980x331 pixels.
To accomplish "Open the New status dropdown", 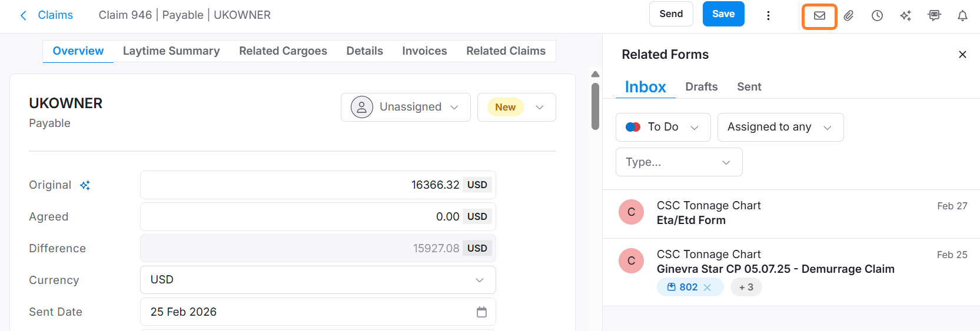I will [x=516, y=107].
